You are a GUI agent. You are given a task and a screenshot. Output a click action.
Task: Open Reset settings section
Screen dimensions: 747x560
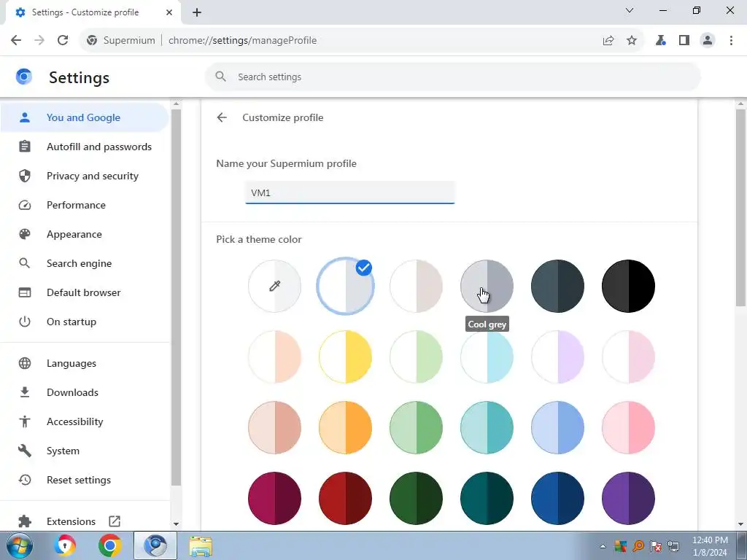(85, 480)
